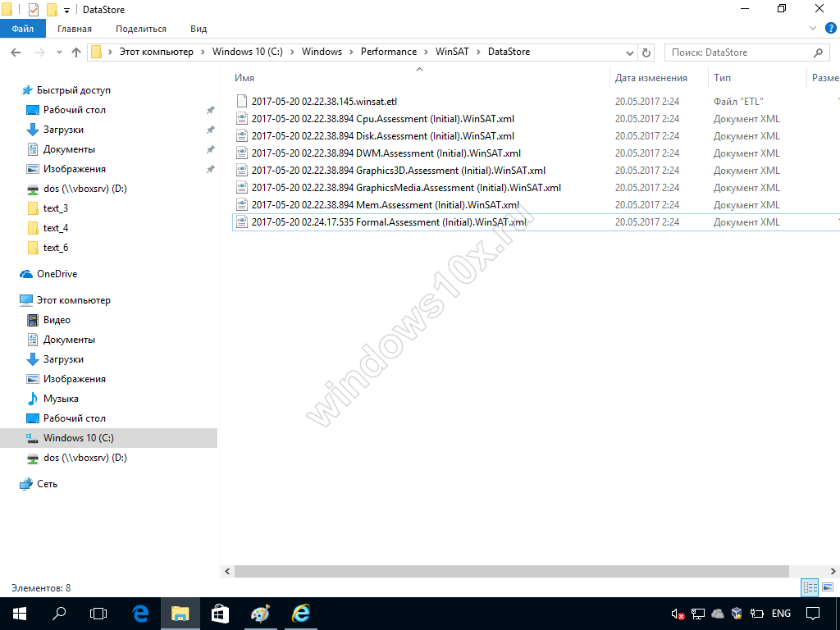This screenshot has height=630, width=840.
Task: Launch Microsoft Edge from taskbar
Action: click(140, 614)
